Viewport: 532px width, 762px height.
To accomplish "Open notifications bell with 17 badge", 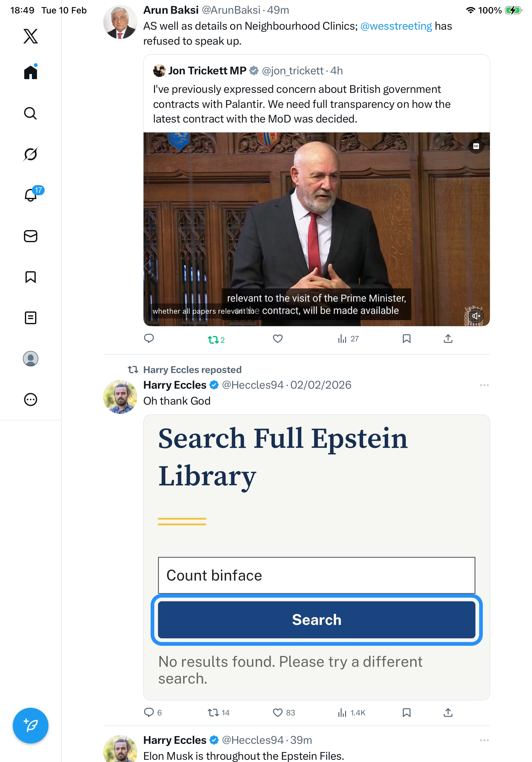I will (x=31, y=195).
